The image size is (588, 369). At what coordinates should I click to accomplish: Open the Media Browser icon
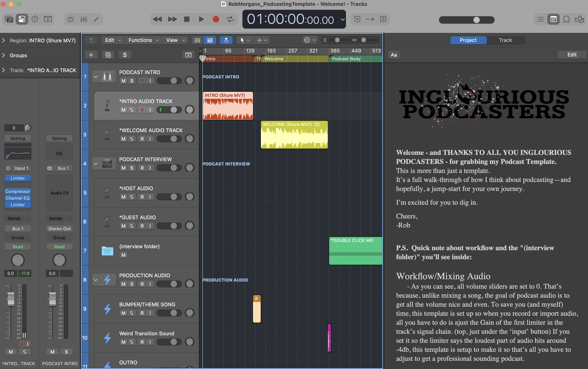pos(579,19)
